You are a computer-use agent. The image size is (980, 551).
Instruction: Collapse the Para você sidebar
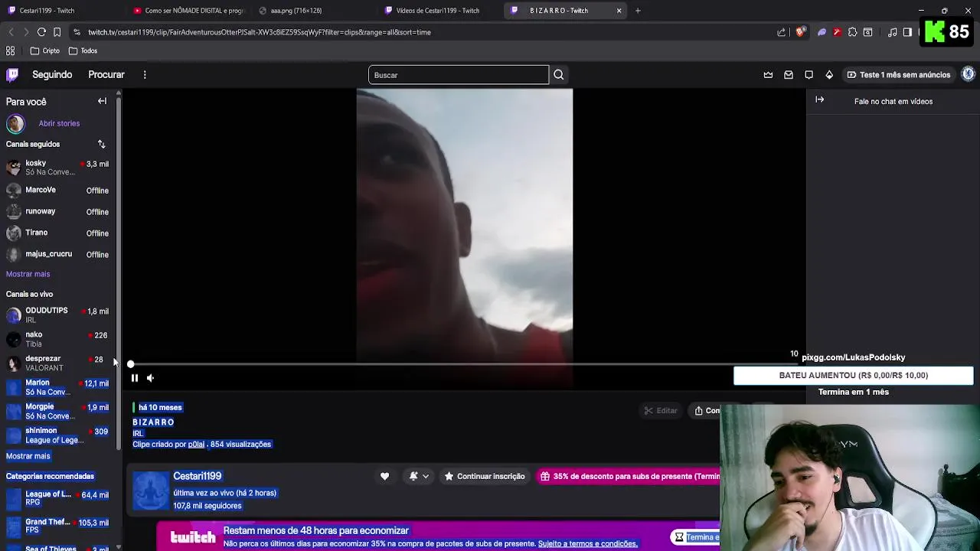(x=102, y=101)
